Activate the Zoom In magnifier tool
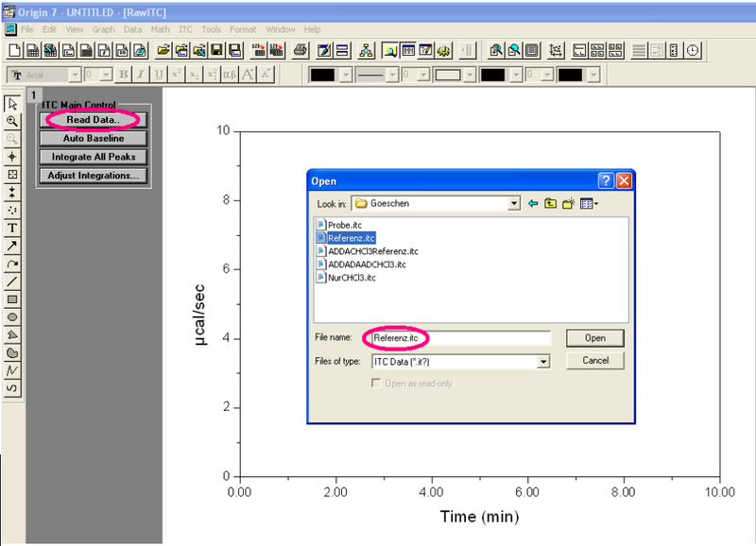Viewport: 756px width, 546px height. pyautogui.click(x=12, y=122)
